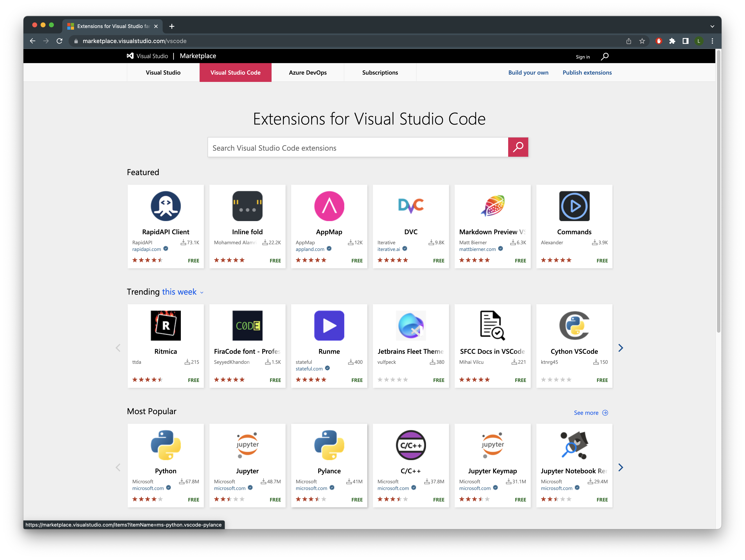The image size is (745, 560).
Task: Click the browser address bar URL
Action: [134, 41]
